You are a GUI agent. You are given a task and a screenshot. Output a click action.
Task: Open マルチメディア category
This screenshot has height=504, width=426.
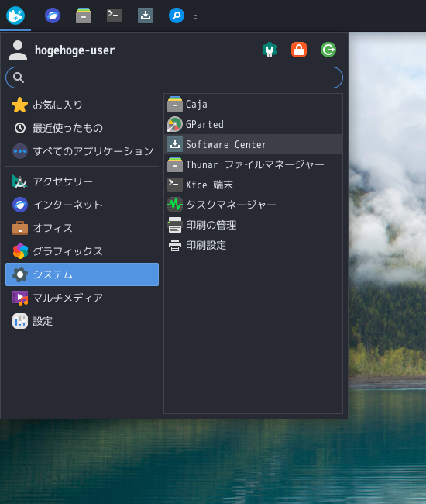click(x=82, y=298)
